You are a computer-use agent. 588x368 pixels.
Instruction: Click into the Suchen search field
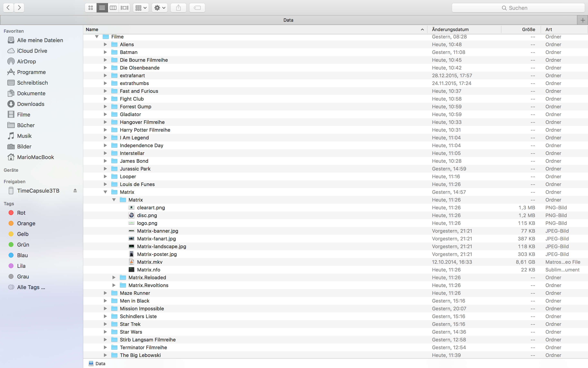click(518, 8)
